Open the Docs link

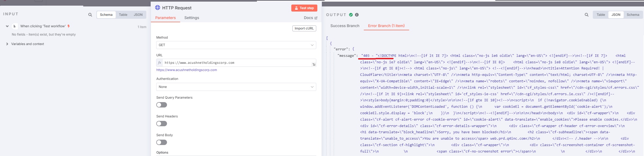tap(311, 18)
